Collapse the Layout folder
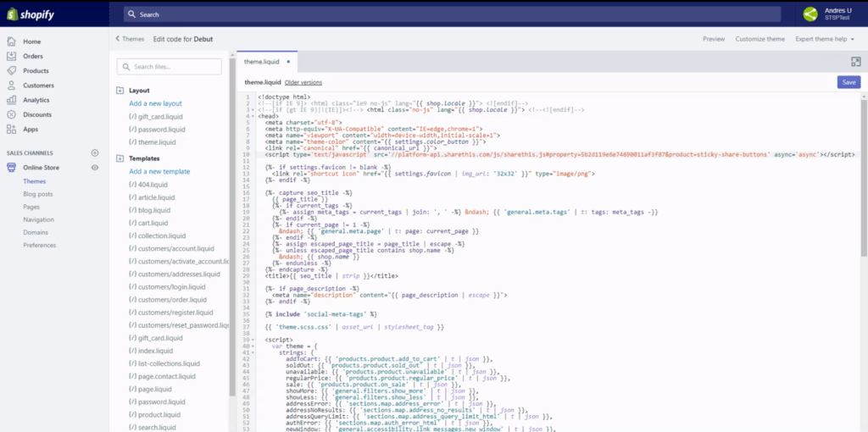This screenshot has width=868, height=432. pos(120,90)
